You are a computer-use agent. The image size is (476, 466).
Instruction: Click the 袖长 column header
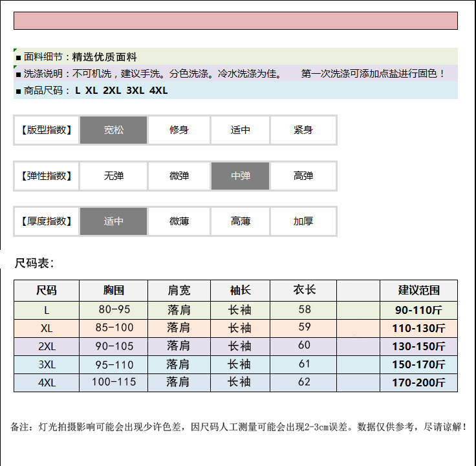(240, 291)
